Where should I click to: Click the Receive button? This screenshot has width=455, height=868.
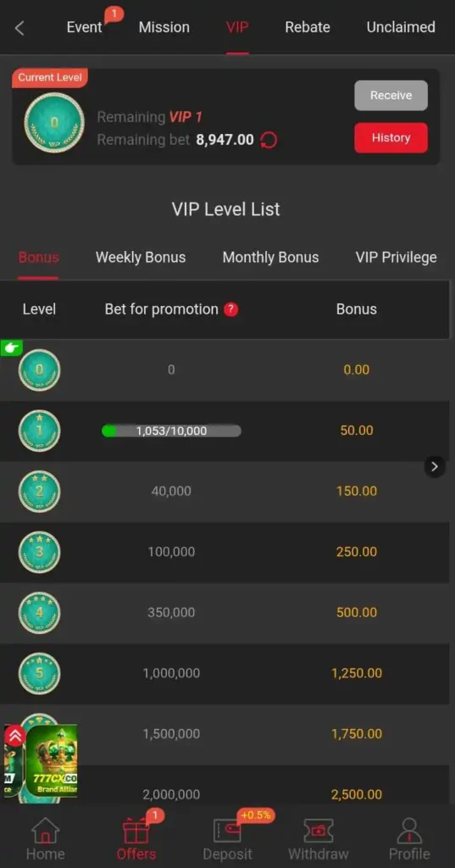[x=391, y=95]
